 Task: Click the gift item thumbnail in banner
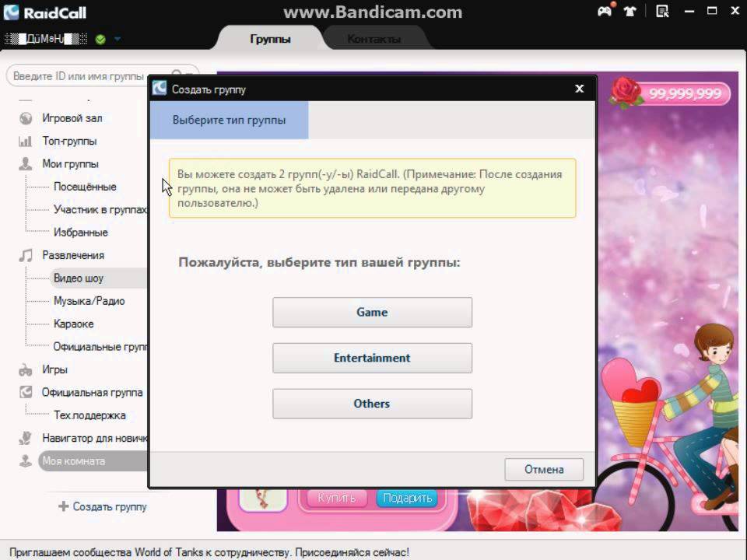[x=264, y=499]
